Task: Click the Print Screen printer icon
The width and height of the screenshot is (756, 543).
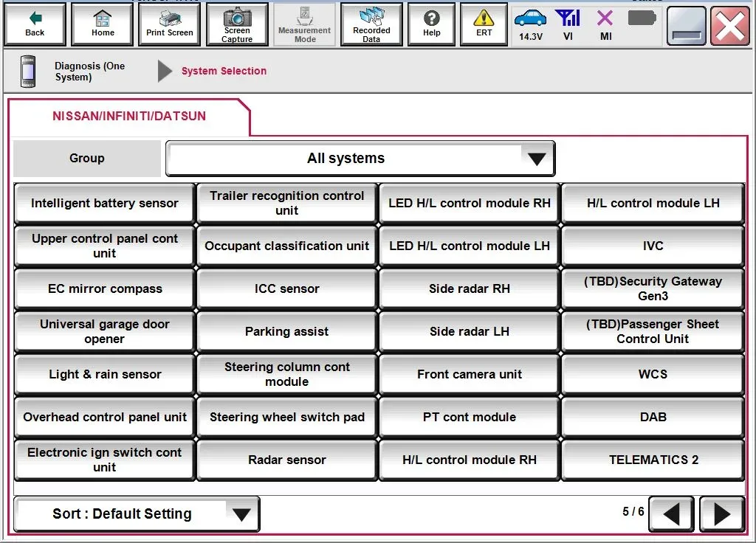Action: point(169,24)
